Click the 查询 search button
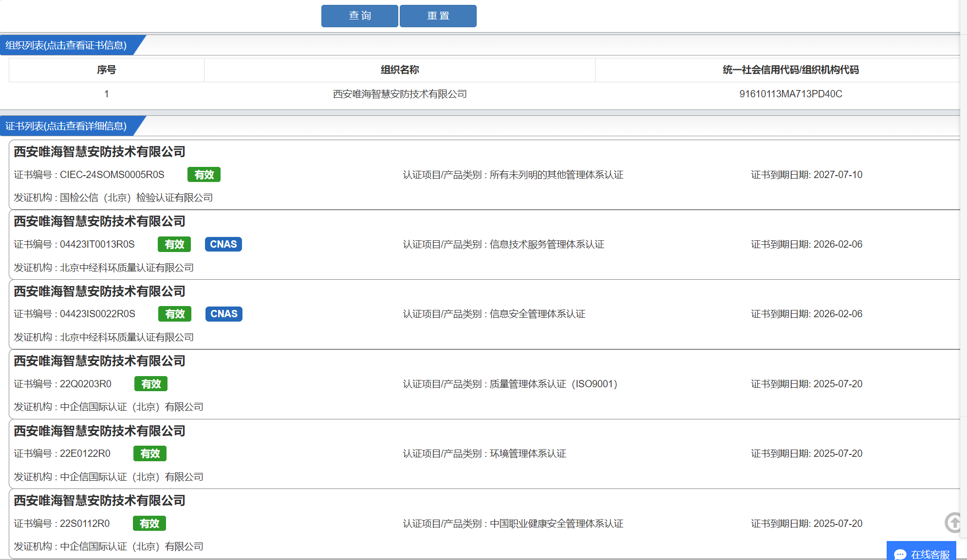This screenshot has width=967, height=560. [x=360, y=16]
